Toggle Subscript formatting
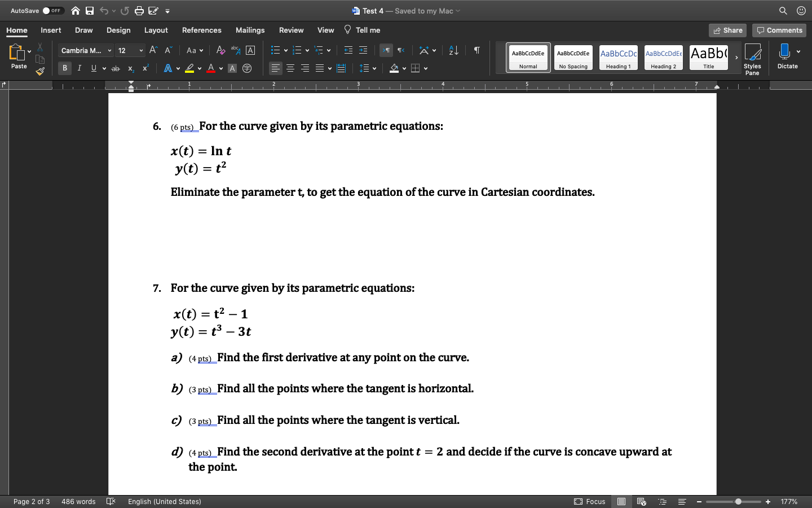The image size is (812, 508). point(131,68)
